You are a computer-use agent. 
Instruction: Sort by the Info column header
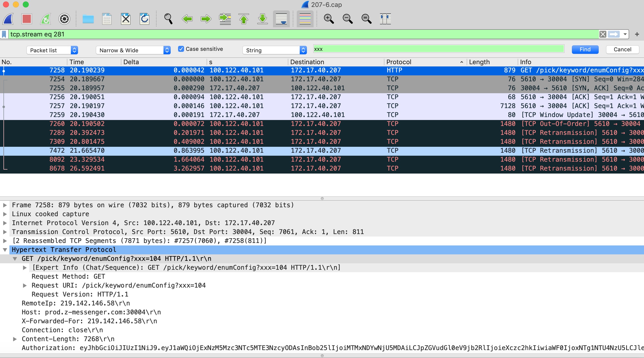[581, 62]
